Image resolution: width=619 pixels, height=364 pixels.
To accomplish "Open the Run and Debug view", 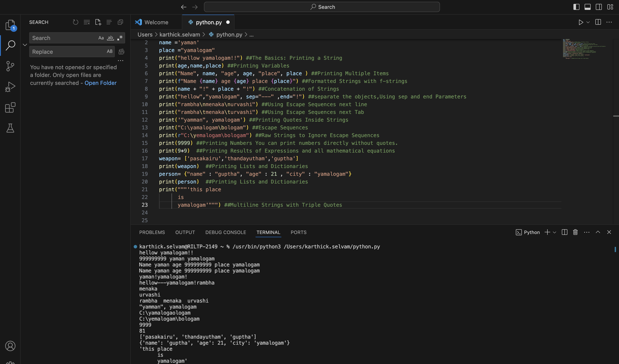I will click(10, 87).
